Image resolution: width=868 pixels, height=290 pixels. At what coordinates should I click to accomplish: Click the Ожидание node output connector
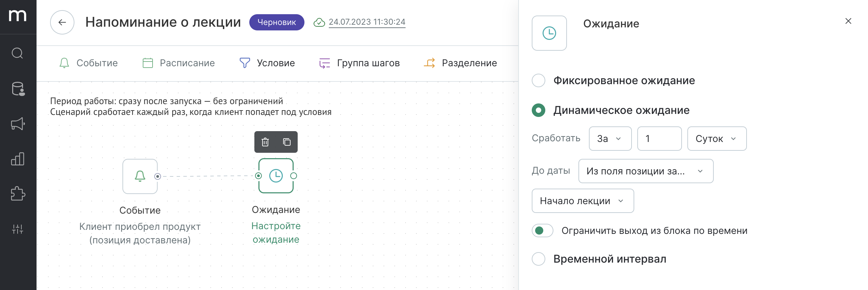pyautogui.click(x=294, y=176)
